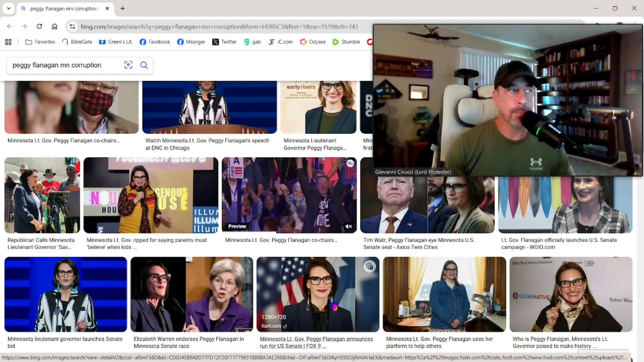Open the Tim Walz, Peggy Flanagan Axios caption link
The height and width of the screenshot is (362, 644).
pyautogui.click(x=419, y=243)
